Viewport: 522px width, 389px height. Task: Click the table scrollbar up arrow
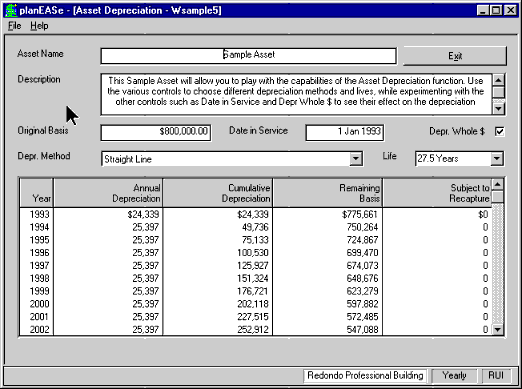tap(498, 184)
